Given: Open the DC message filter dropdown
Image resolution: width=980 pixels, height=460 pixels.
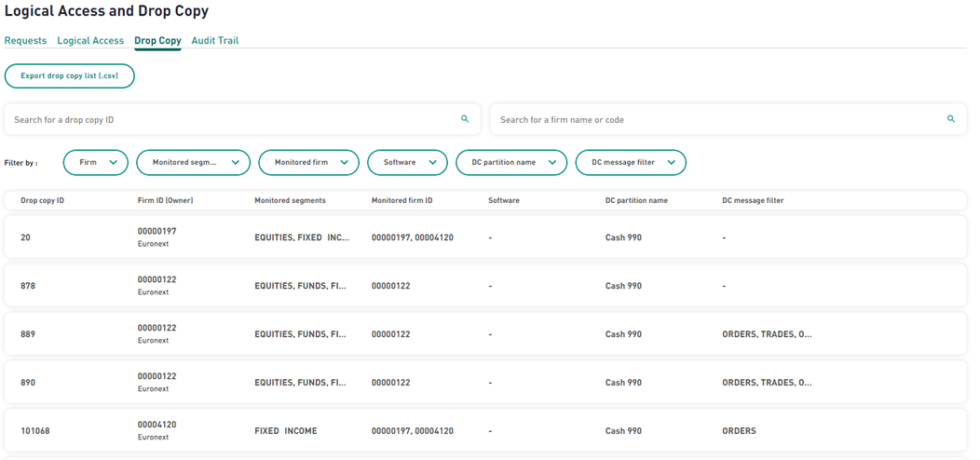Looking at the screenshot, I should pos(631,163).
